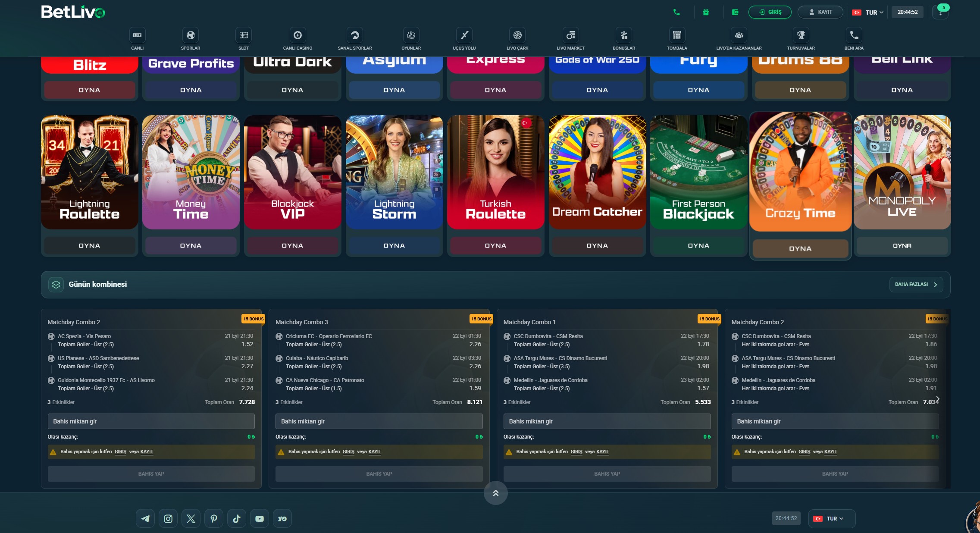Screen dimensions: 980x533
Task: Click the KAYIT register button in header
Action: point(820,12)
